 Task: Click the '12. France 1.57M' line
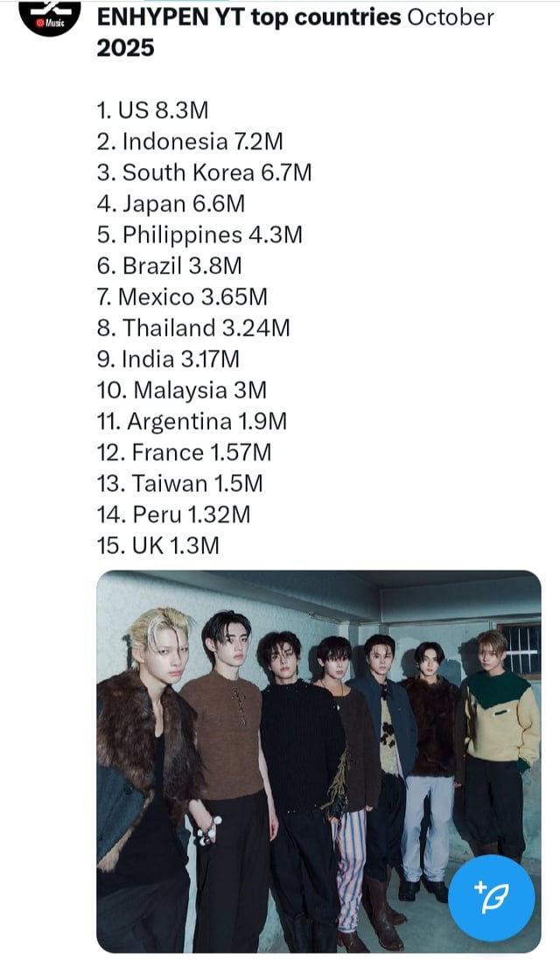pyautogui.click(x=184, y=452)
